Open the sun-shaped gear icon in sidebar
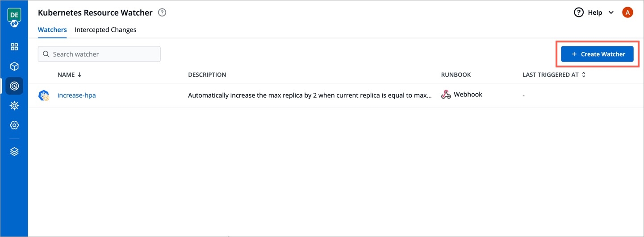Image resolution: width=644 pixels, height=237 pixels. 14,106
